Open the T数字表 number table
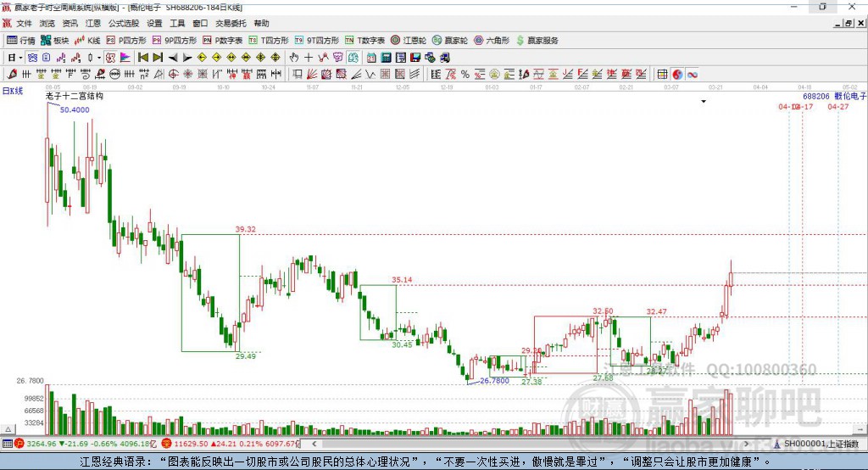The height and width of the screenshot is (470, 868). pyautogui.click(x=364, y=41)
